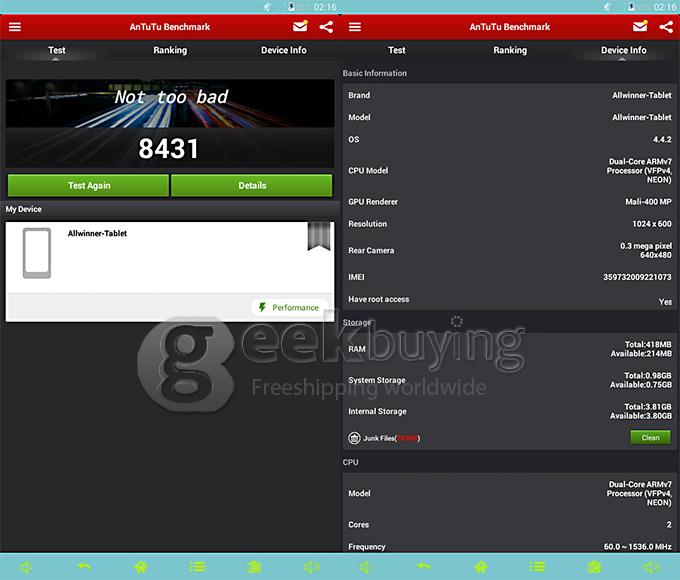This screenshot has width=680, height=580.
Task: Tap the junk files trash icon
Action: coord(354,438)
